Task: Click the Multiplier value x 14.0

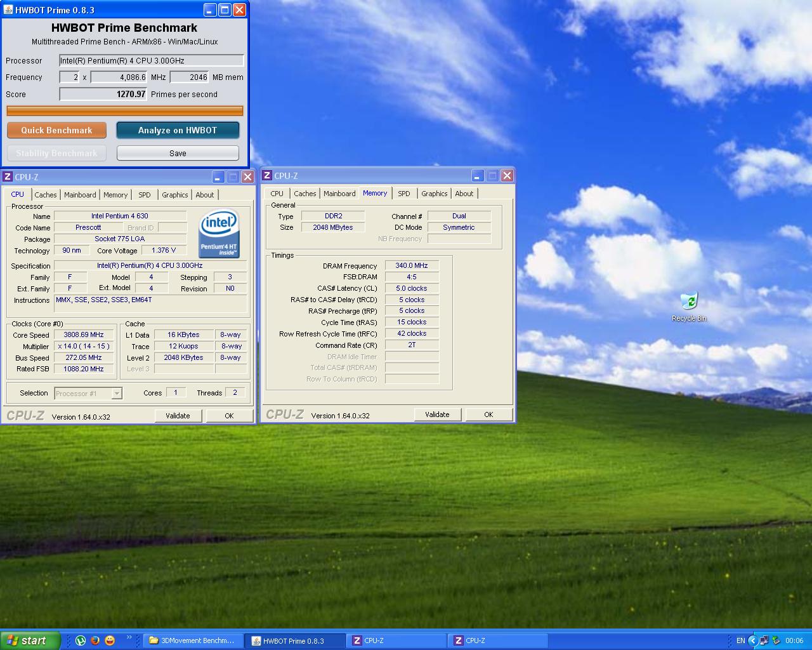Action: tap(84, 346)
